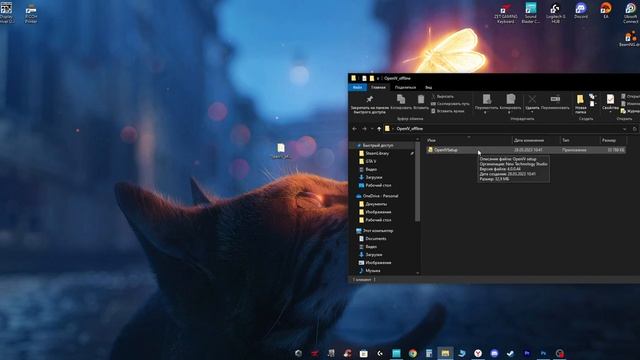Click the Chrome icon in the taskbar
Screen dimensions: 640x360
(413, 353)
